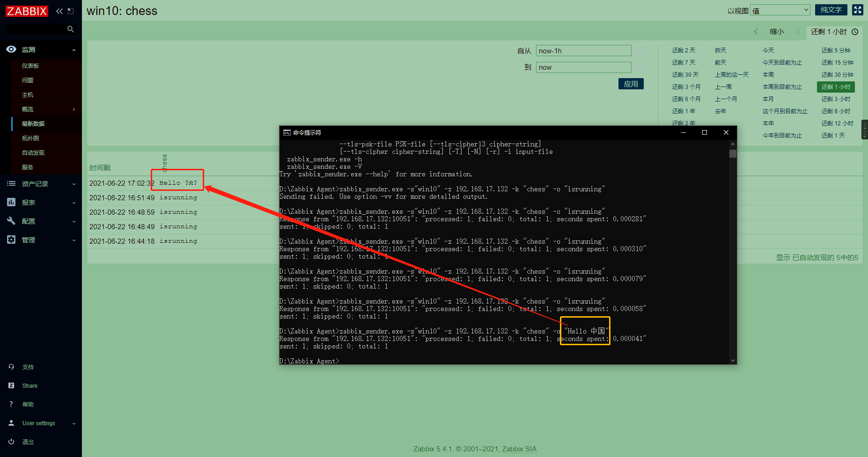Open 服务 in the sidebar
The height and width of the screenshot is (457, 868).
28,167
